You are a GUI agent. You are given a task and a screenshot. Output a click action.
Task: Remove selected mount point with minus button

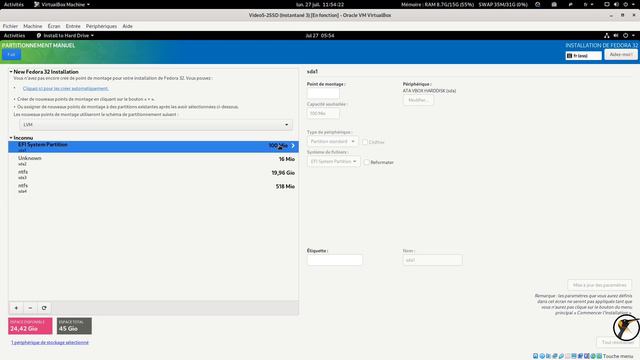tap(30, 308)
